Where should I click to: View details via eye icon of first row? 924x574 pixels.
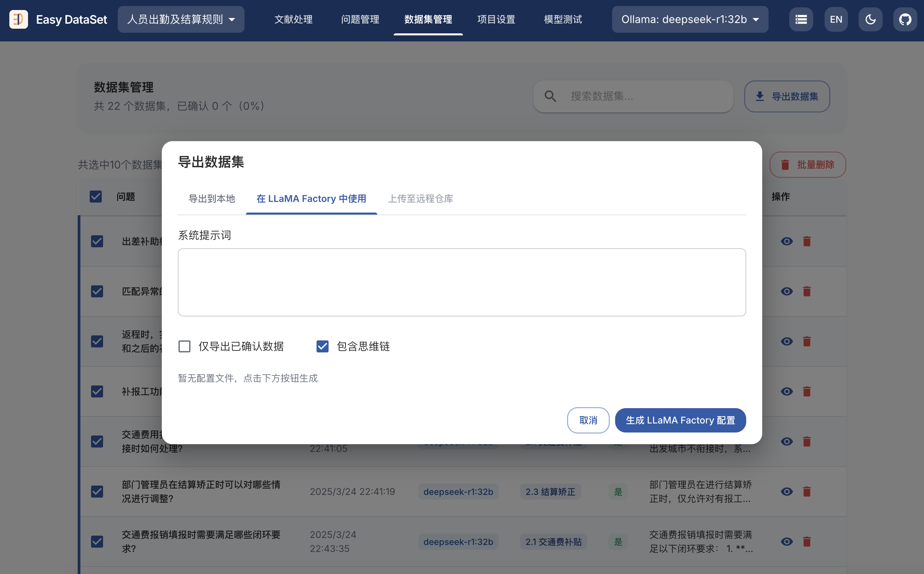pos(787,241)
